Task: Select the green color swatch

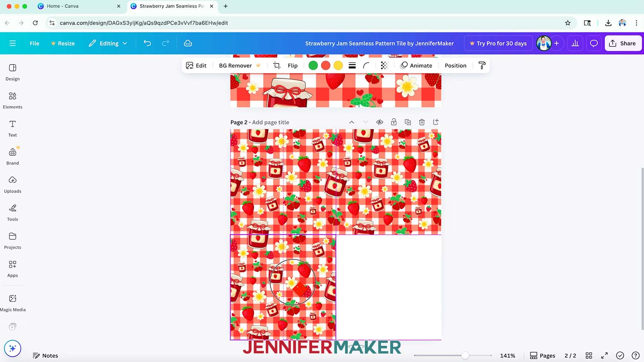Action: [313, 66]
